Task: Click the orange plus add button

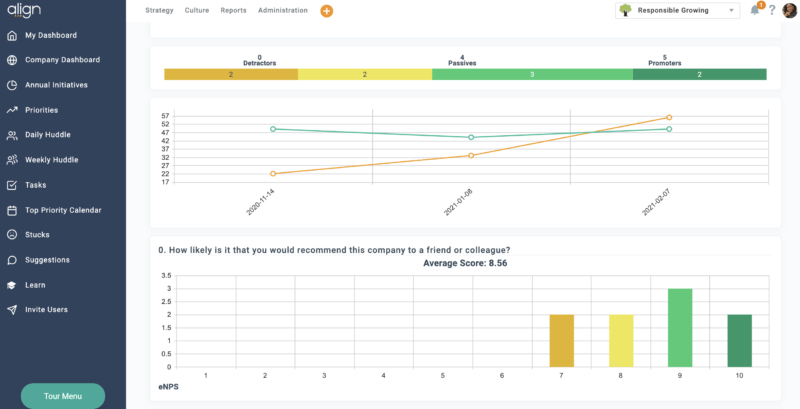Action: [x=326, y=11]
